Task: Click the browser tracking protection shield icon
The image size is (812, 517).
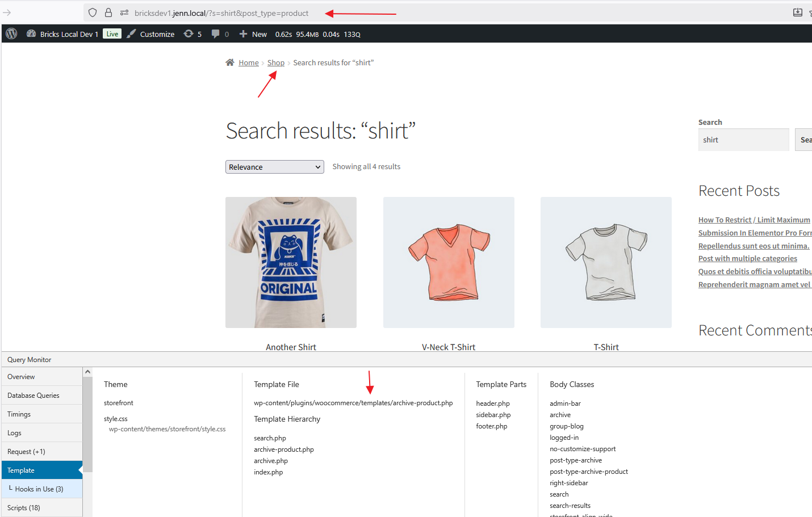Action: pos(93,12)
